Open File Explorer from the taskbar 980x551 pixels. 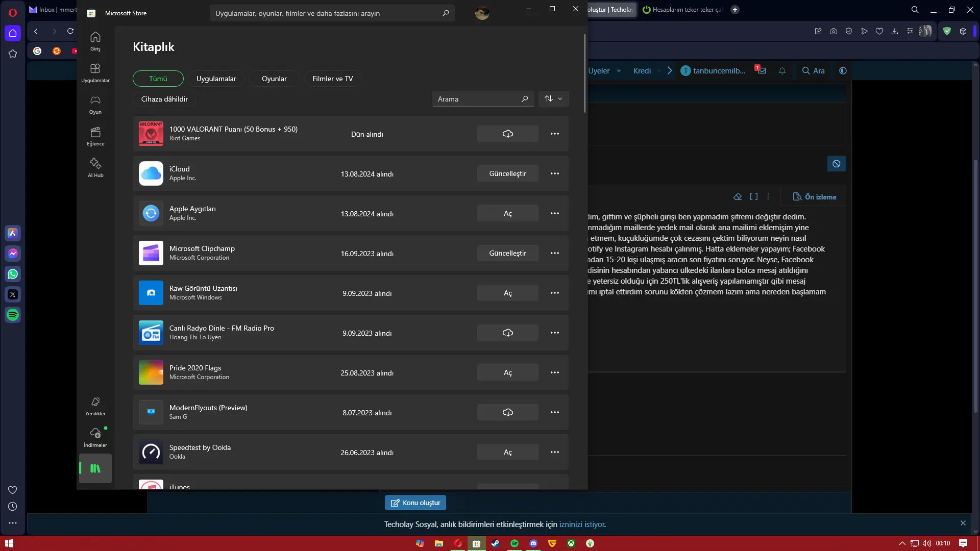(x=438, y=543)
